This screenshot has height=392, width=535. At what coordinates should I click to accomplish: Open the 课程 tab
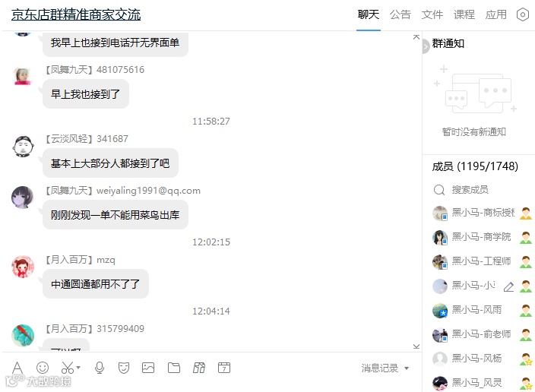point(464,14)
